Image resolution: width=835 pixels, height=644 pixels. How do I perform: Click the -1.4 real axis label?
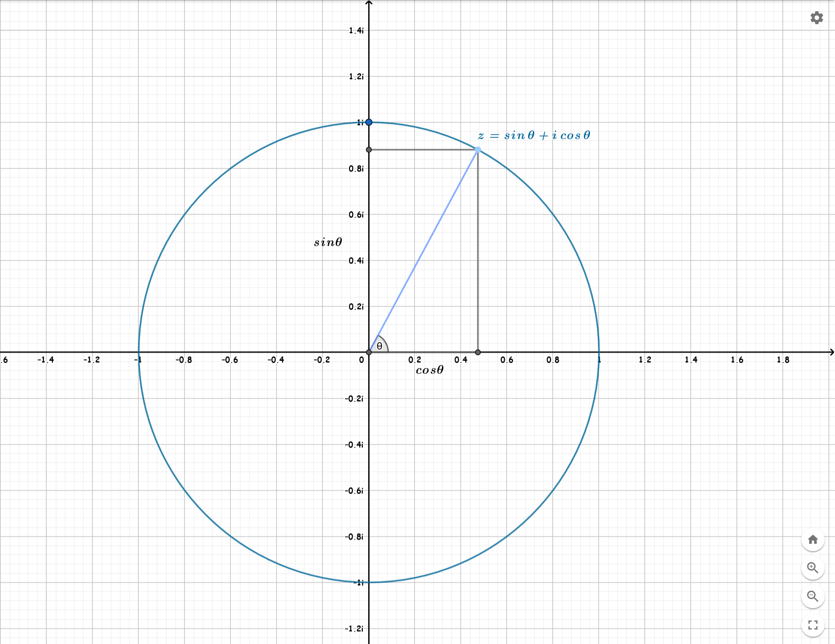pos(46,360)
